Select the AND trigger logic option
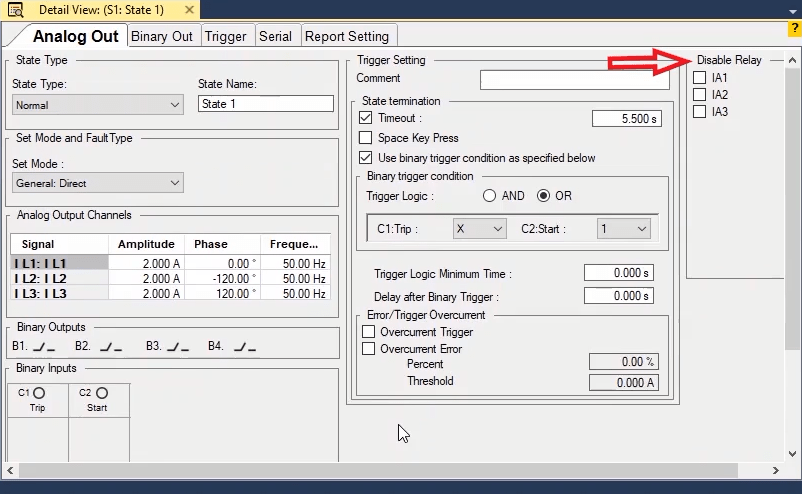Screen dimensions: 802x494 point(490,196)
